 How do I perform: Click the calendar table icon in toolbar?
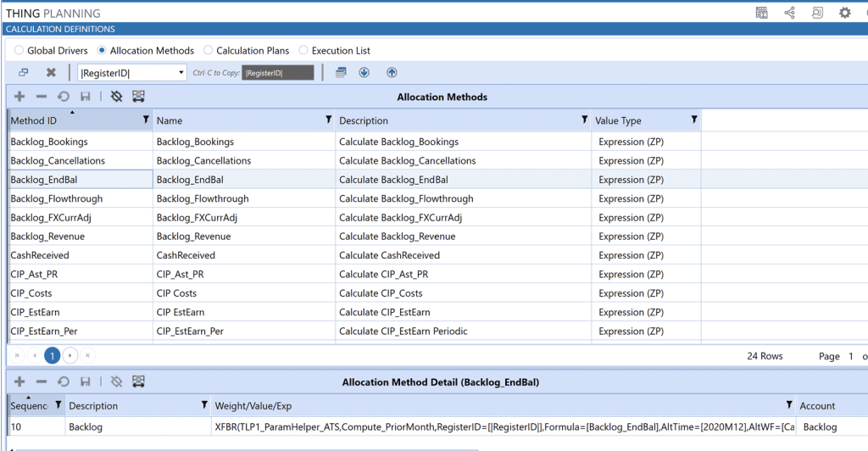click(x=341, y=73)
